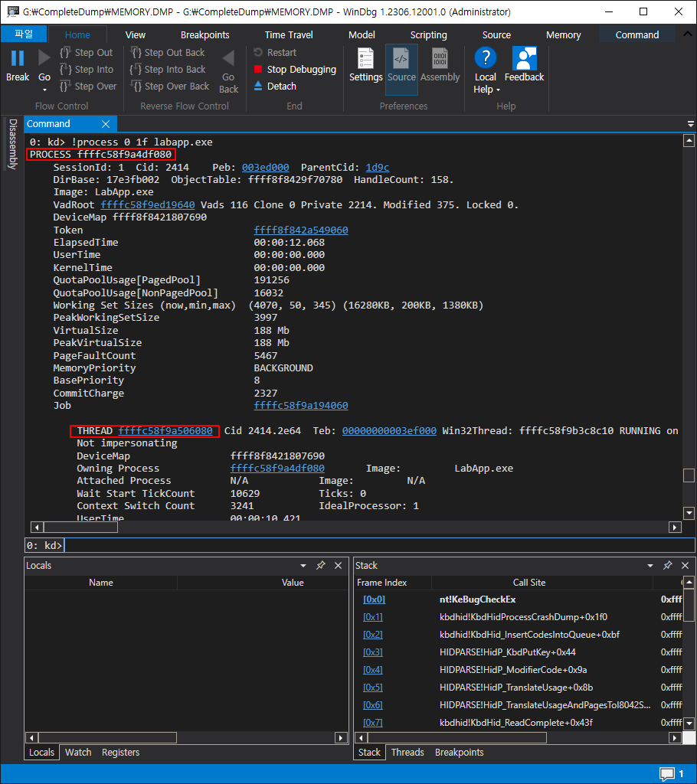
Task: Switch to the Registers tab
Action: [x=120, y=753]
